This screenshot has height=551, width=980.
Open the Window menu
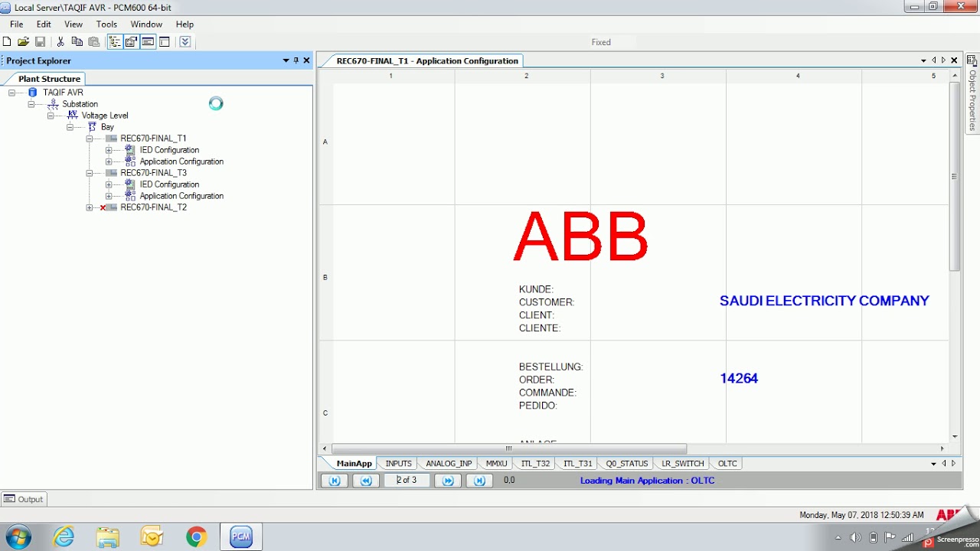[146, 24]
